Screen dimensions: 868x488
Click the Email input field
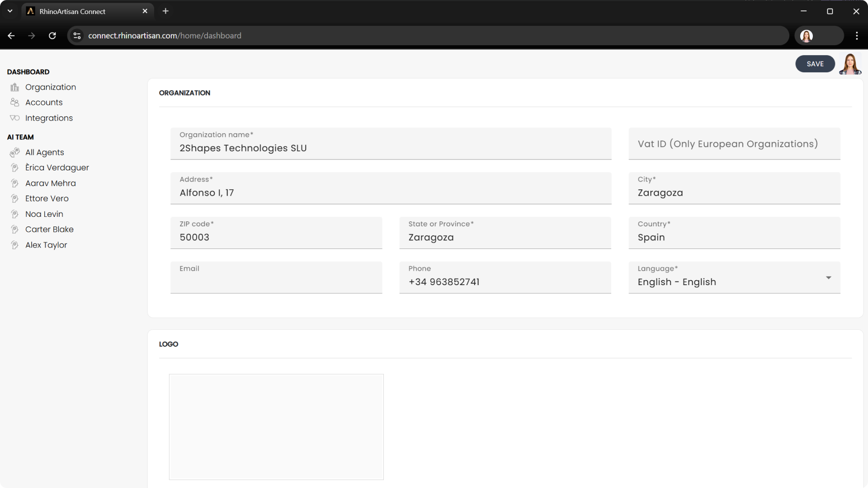[x=276, y=277]
